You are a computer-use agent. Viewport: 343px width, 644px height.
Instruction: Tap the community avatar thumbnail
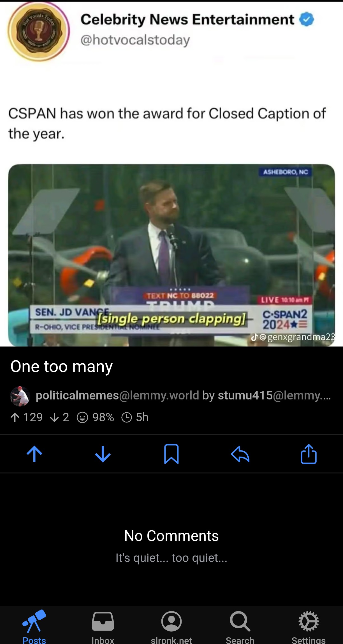click(x=20, y=396)
